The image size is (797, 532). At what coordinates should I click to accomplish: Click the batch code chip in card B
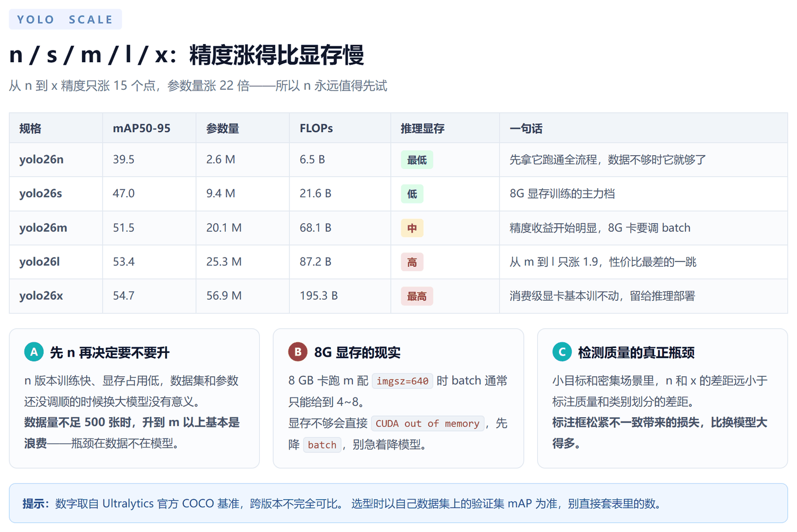pos(322,445)
